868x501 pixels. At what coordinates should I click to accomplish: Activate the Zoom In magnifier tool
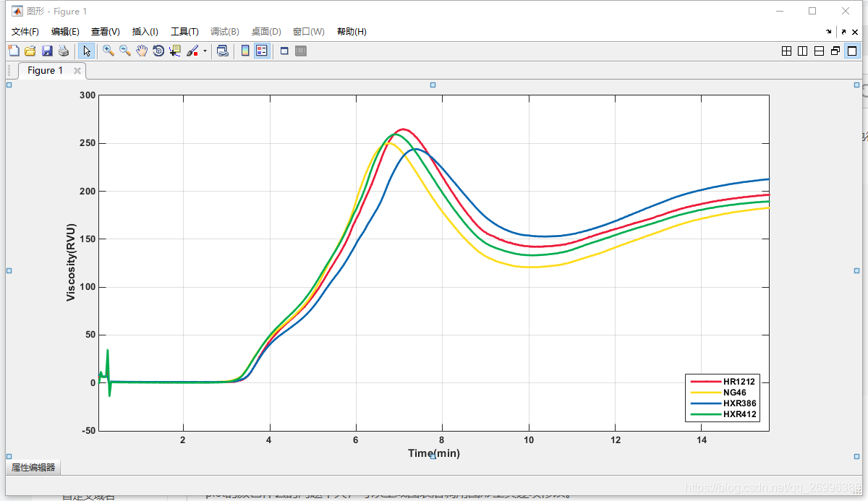[109, 51]
